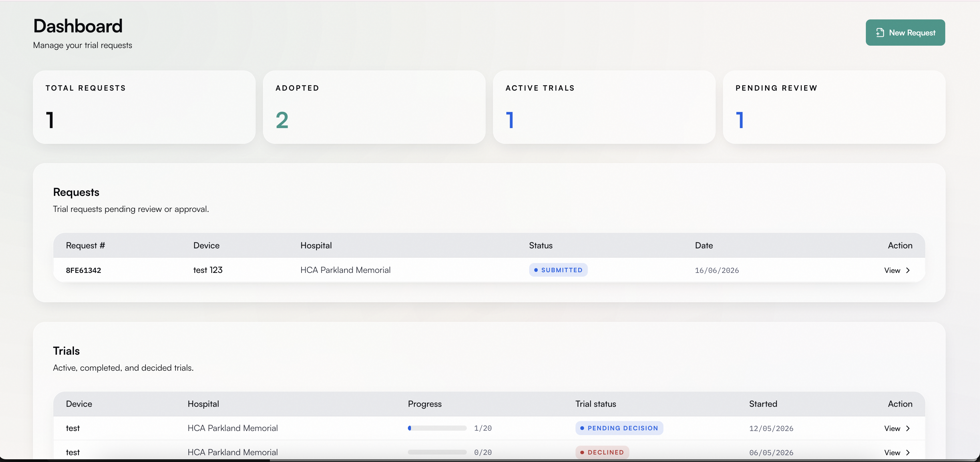Click the 'test 123' device cell
980x462 pixels.
click(208, 270)
